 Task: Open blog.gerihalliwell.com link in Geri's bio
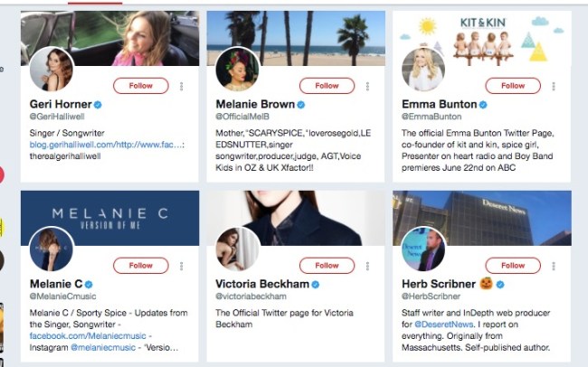coord(80,144)
